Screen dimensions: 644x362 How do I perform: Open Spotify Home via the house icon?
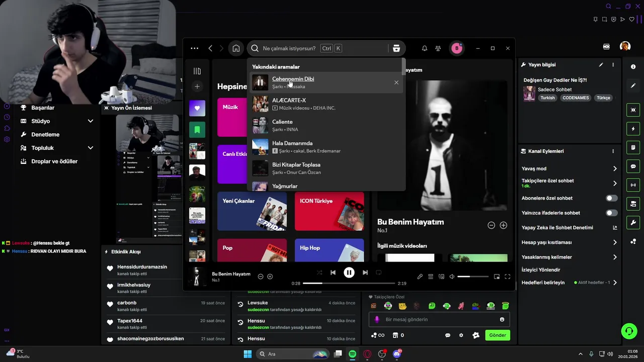click(x=236, y=48)
